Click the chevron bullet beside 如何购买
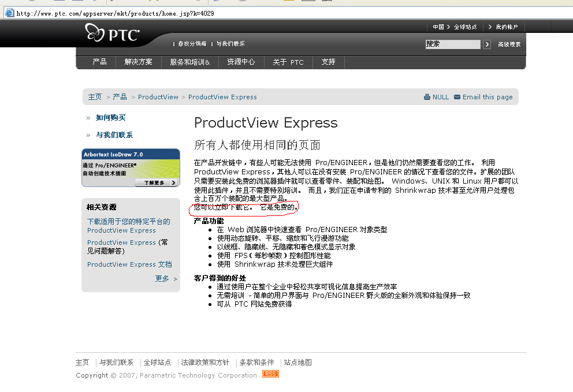This screenshot has height=392, width=573. tap(88, 118)
